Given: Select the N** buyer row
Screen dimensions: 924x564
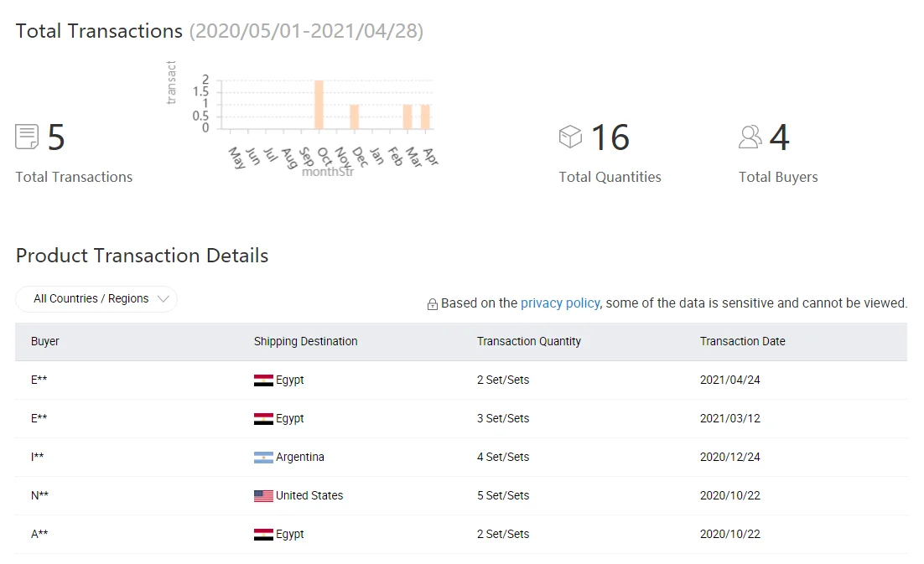Looking at the screenshot, I should pos(461,496).
